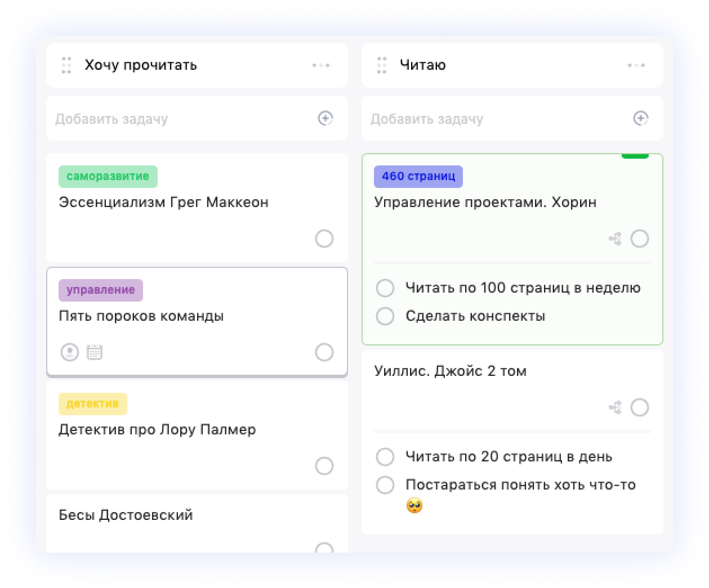Click the plus icon in the "Хочу прочитать" add-task field

pyautogui.click(x=325, y=118)
